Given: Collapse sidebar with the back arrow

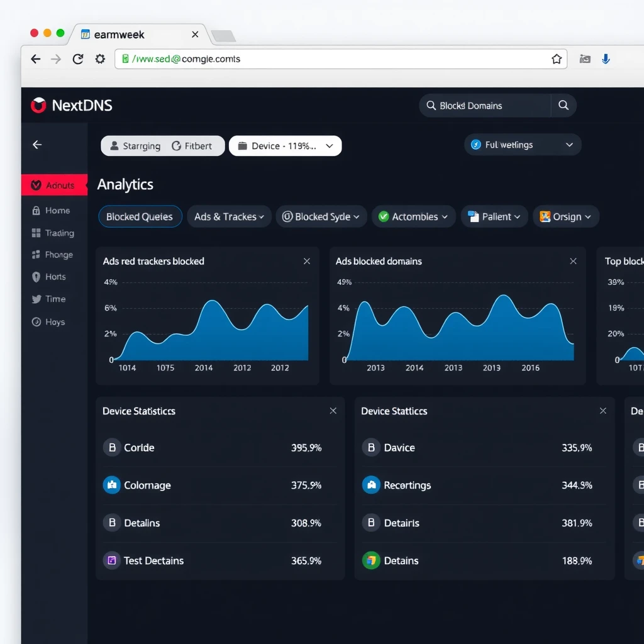Looking at the screenshot, I should pos(37,145).
